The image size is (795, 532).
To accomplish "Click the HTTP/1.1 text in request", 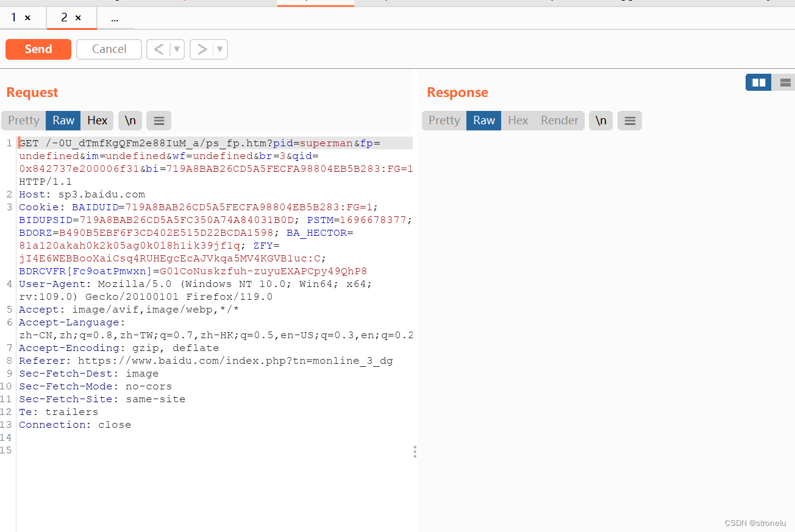I will pyautogui.click(x=46, y=182).
